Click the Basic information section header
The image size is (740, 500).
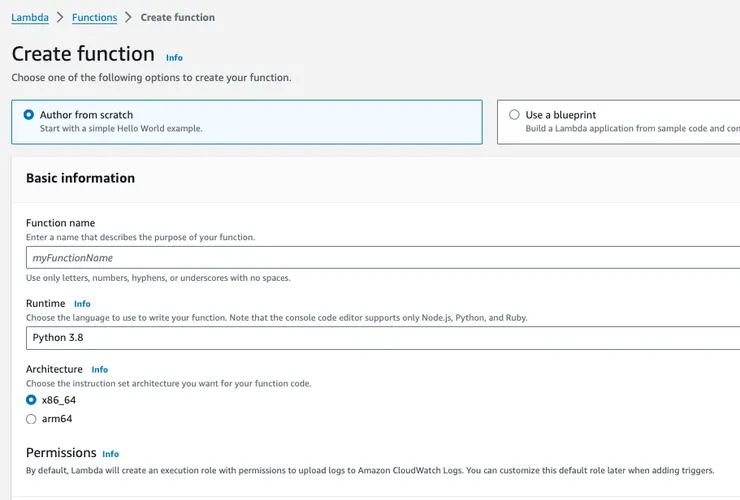tap(80, 178)
